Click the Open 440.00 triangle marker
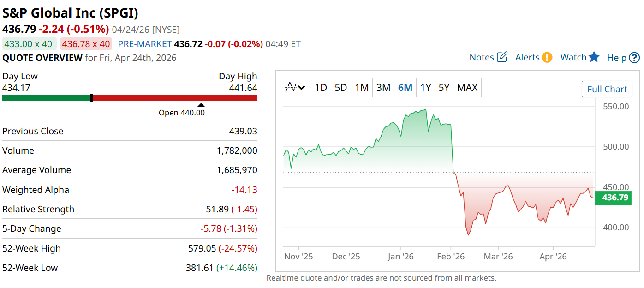The width and height of the screenshot is (644, 288). [x=201, y=105]
